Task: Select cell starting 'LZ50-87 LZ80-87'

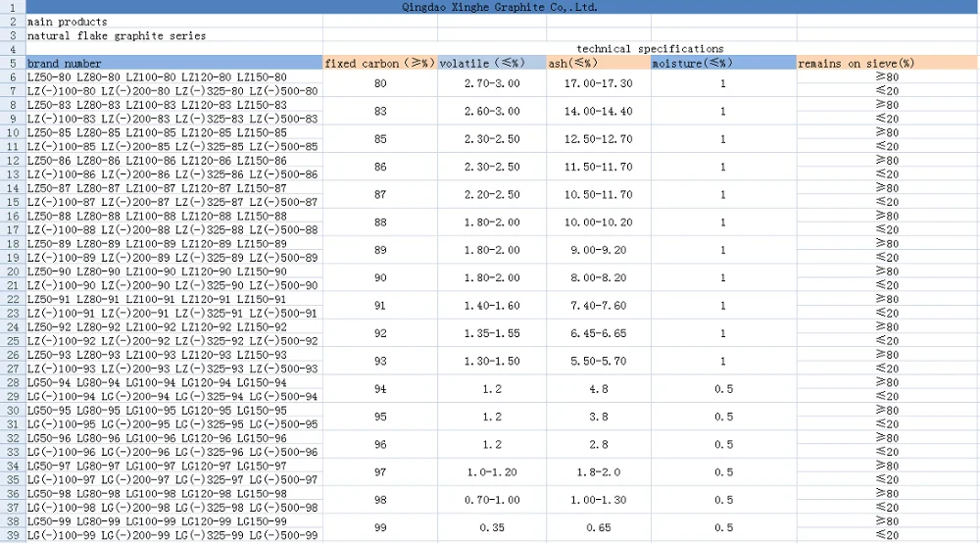Action: point(173,188)
